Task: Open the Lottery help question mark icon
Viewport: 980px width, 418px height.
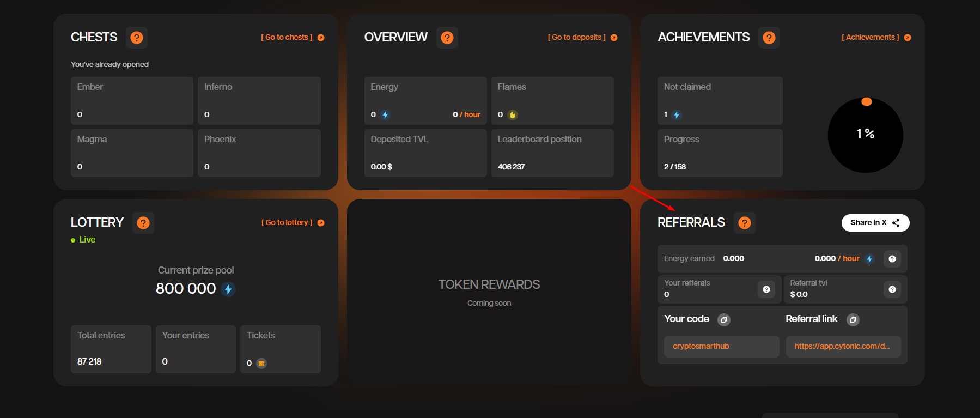Action: coord(143,223)
